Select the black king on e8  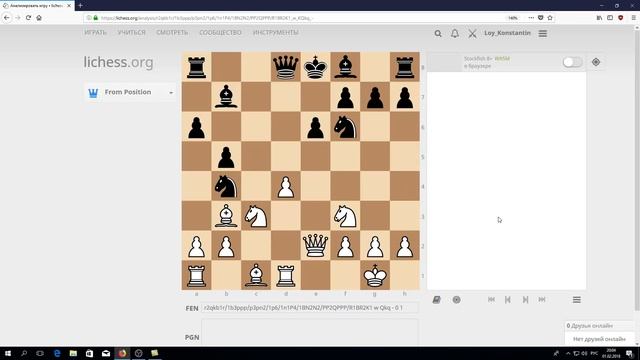[x=316, y=67]
